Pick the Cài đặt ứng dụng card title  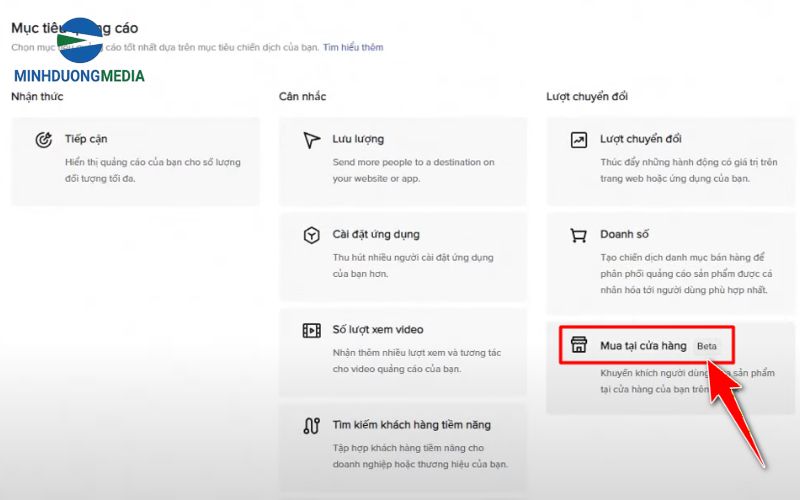(376, 234)
